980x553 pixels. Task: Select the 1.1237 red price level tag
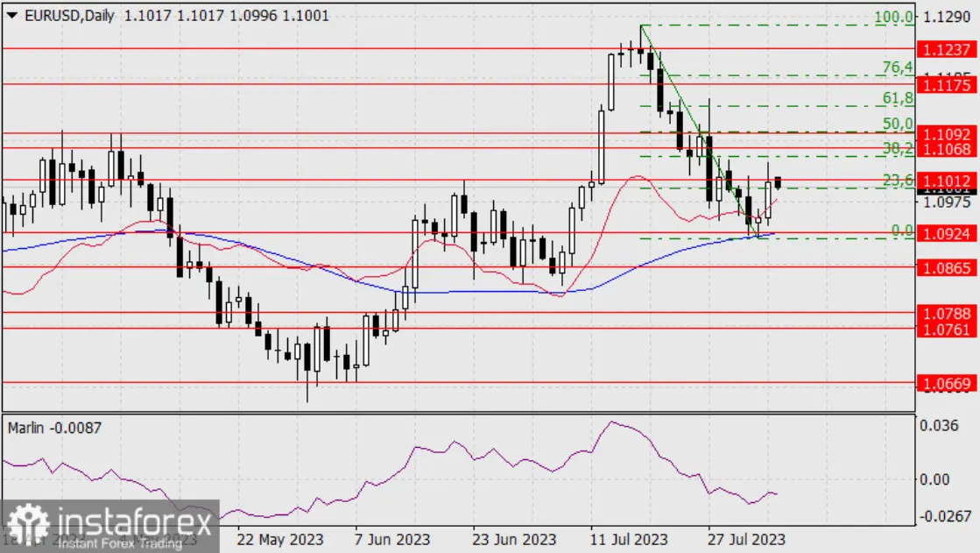click(945, 48)
